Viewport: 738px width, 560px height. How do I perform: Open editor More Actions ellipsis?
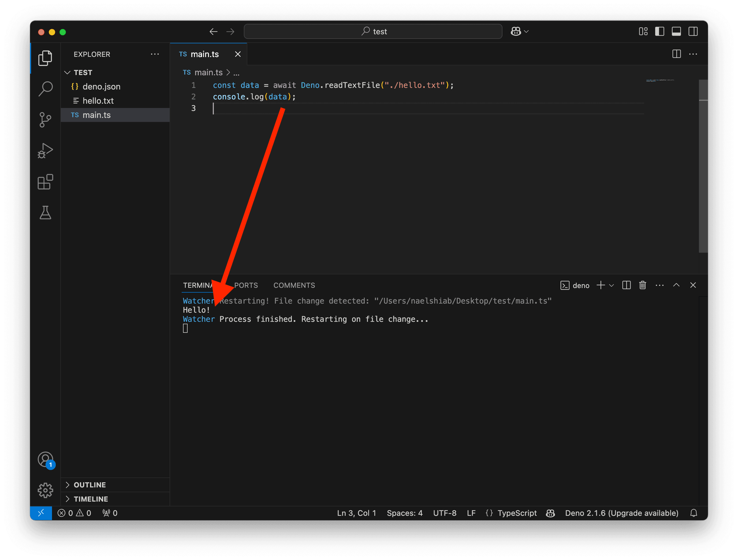tap(693, 54)
